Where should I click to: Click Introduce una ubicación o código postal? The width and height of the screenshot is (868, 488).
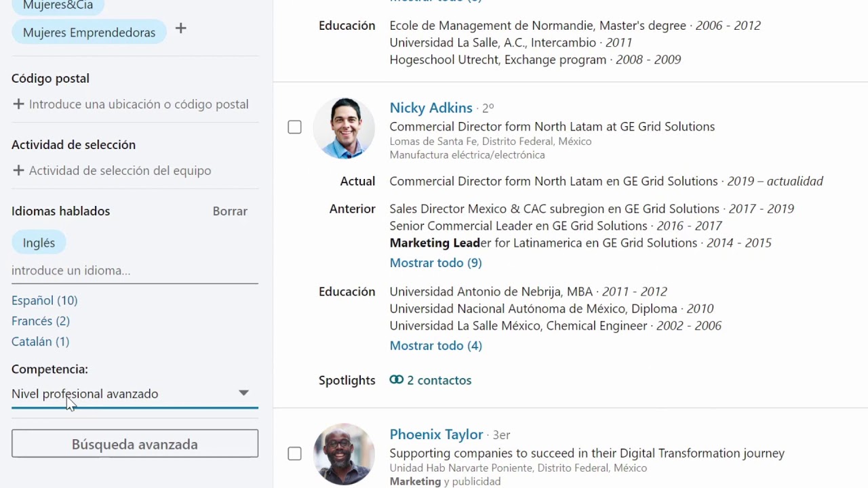coord(138,104)
